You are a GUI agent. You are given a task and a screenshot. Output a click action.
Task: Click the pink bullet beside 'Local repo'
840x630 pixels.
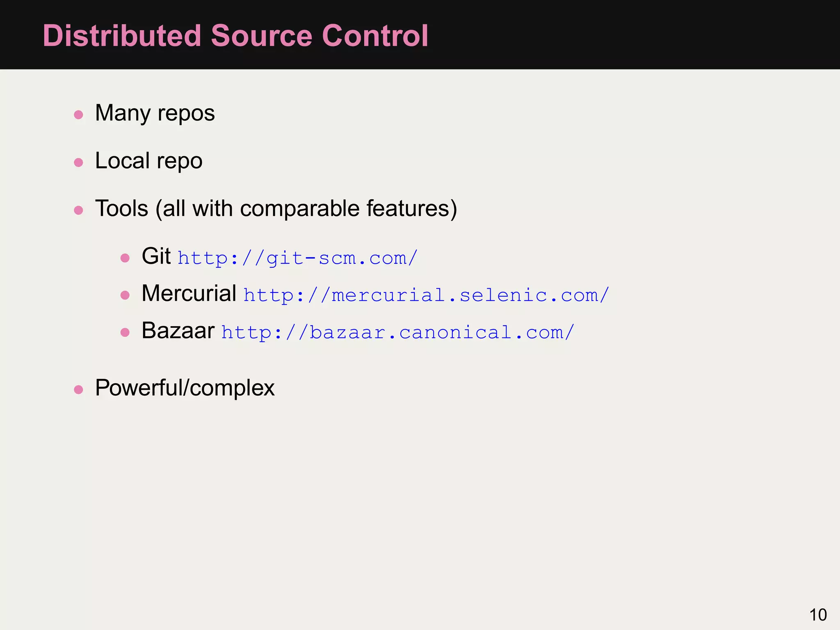(x=78, y=162)
